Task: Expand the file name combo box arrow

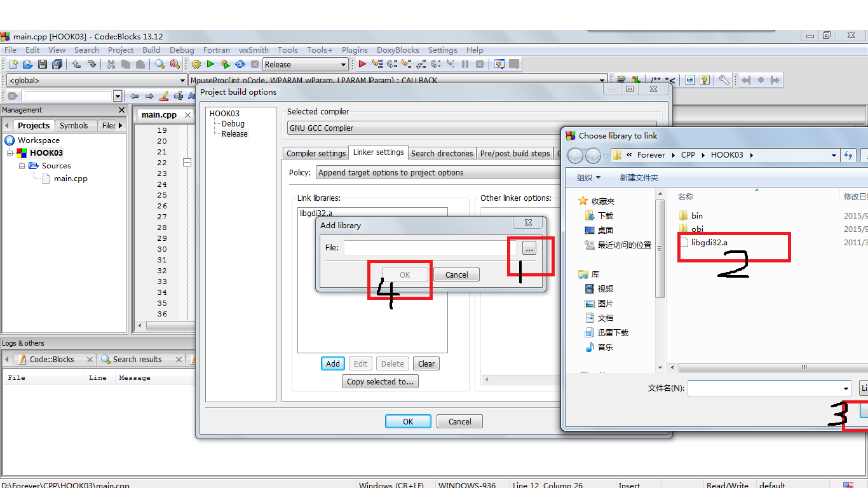Action: [846, 388]
